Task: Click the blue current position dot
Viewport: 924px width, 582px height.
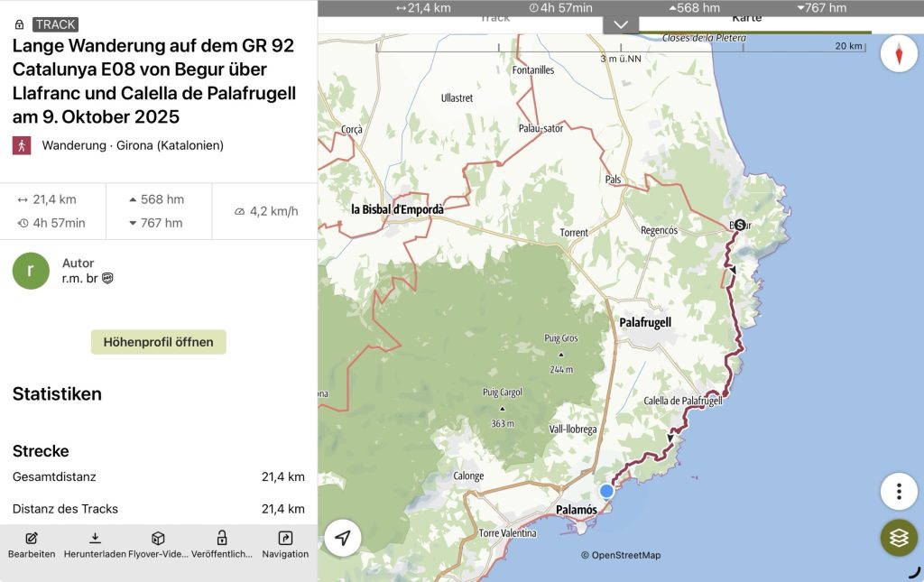Action: pyautogui.click(x=606, y=491)
